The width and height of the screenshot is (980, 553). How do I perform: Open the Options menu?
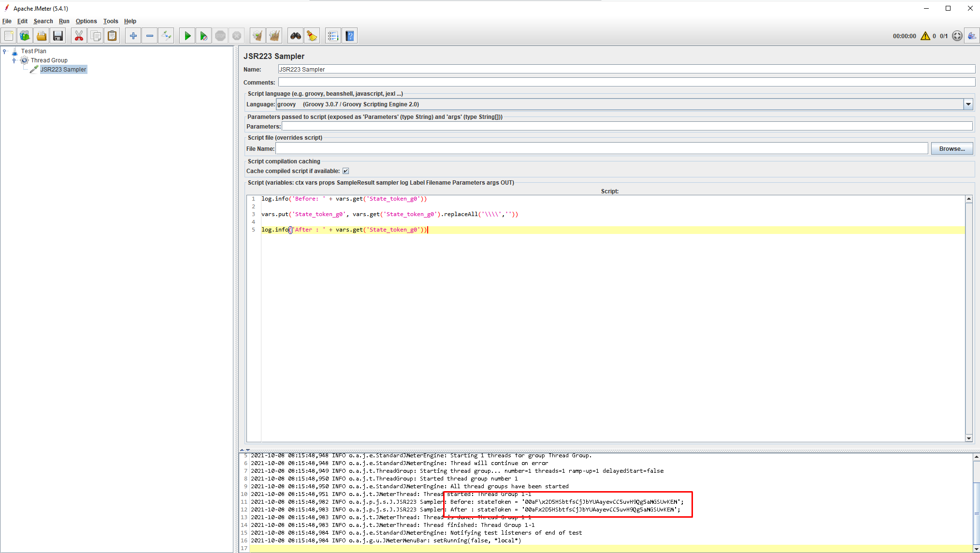point(86,21)
